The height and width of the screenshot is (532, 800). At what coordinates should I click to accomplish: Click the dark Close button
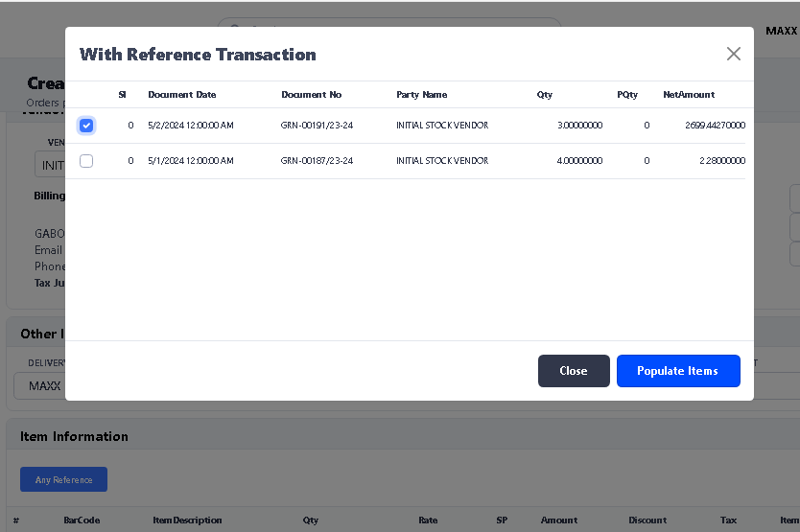click(574, 371)
